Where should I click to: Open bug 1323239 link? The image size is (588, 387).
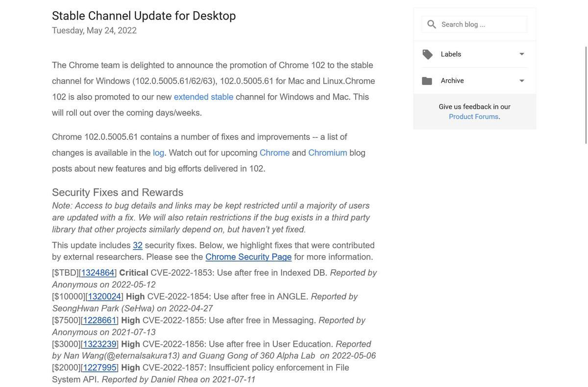[99, 344]
